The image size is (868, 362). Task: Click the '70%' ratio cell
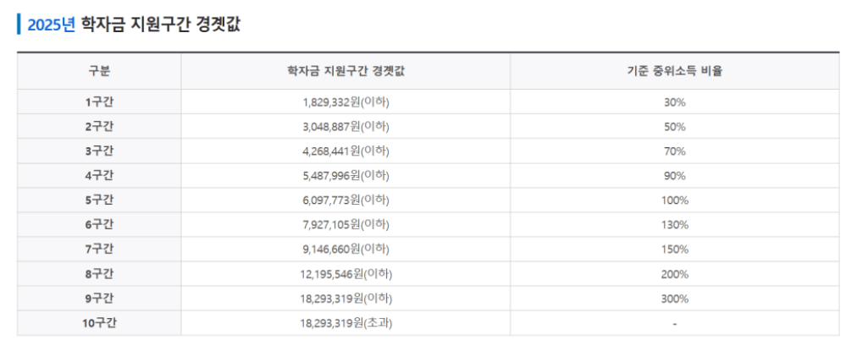pyautogui.click(x=675, y=151)
